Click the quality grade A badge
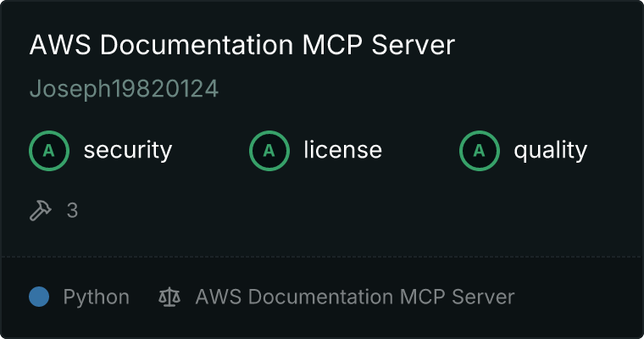 tap(480, 151)
